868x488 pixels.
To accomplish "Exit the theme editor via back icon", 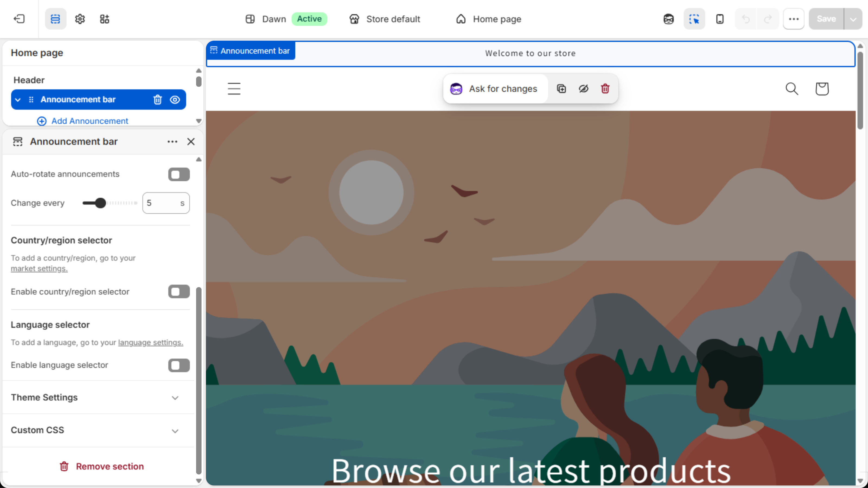I will click(x=19, y=19).
